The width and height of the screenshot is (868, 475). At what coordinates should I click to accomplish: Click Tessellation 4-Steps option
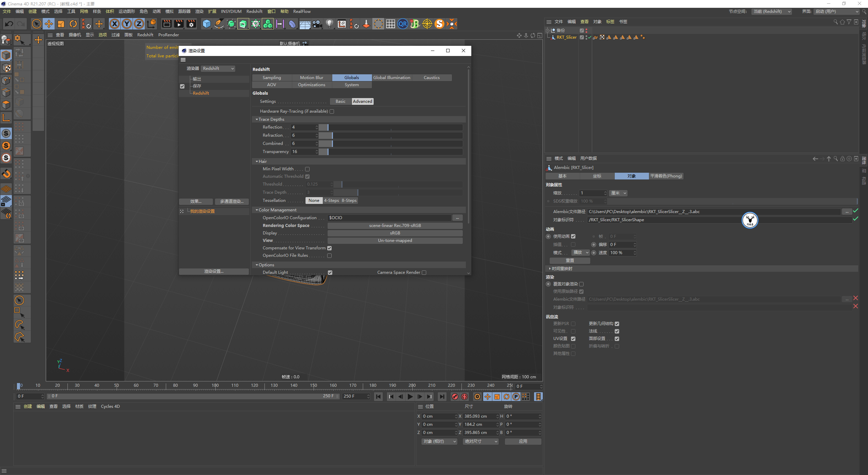(x=331, y=200)
